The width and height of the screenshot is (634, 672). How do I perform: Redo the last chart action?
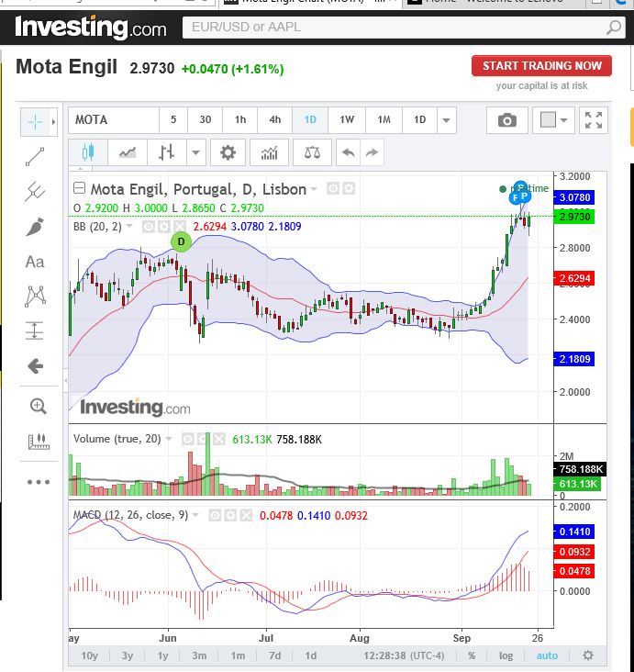[x=372, y=152]
